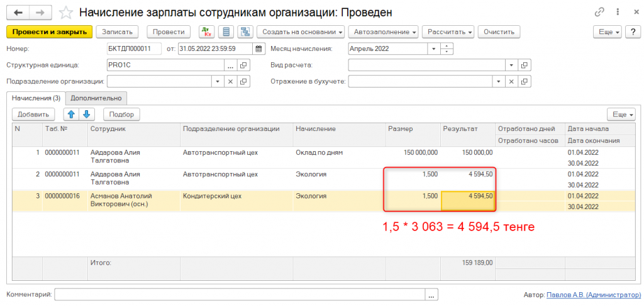This screenshot has width=644, height=306.
Task: Select the Начисления (3) tab
Action: pyautogui.click(x=36, y=98)
